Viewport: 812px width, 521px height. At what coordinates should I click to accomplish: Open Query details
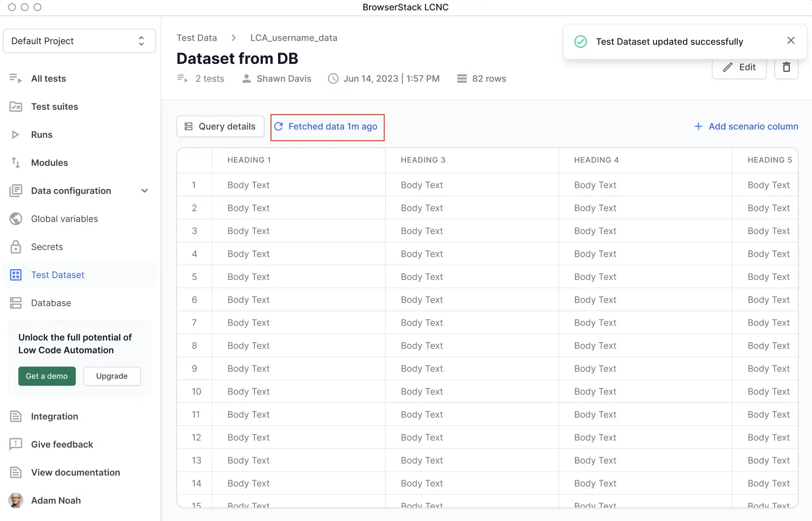220,126
